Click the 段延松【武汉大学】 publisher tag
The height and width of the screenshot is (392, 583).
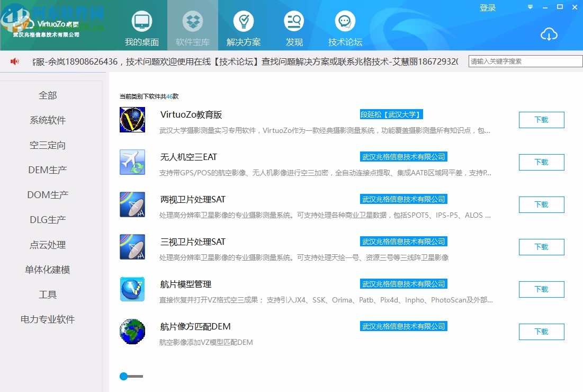pyautogui.click(x=392, y=114)
